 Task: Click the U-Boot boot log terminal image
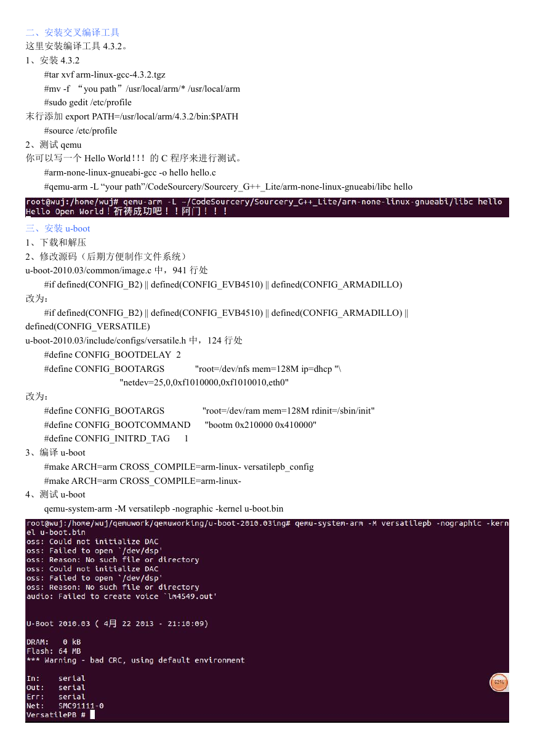tap(267, 621)
